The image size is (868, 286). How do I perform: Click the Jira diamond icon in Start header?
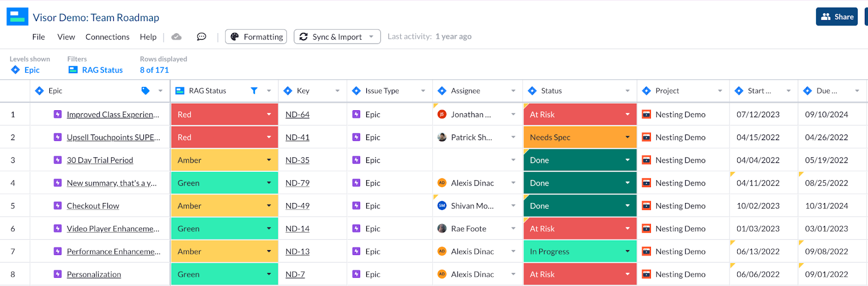[739, 91]
